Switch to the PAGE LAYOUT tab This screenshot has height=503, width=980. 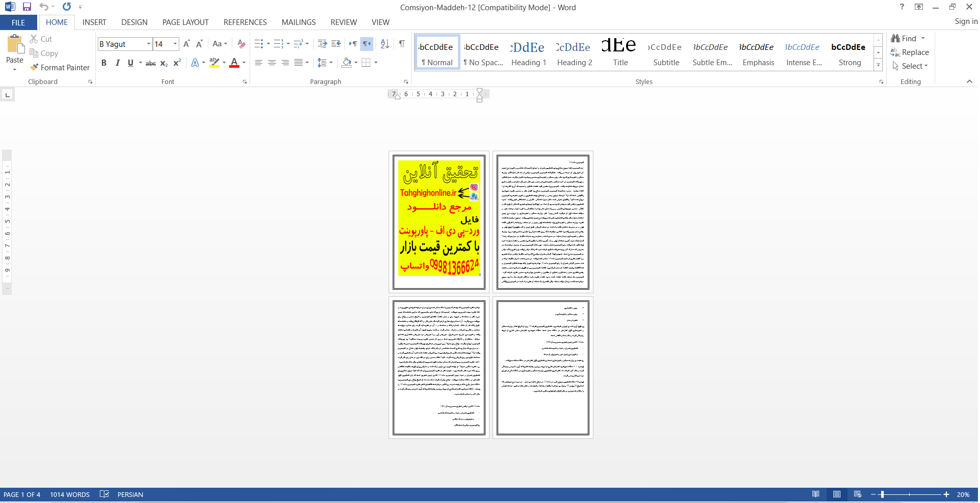point(185,22)
